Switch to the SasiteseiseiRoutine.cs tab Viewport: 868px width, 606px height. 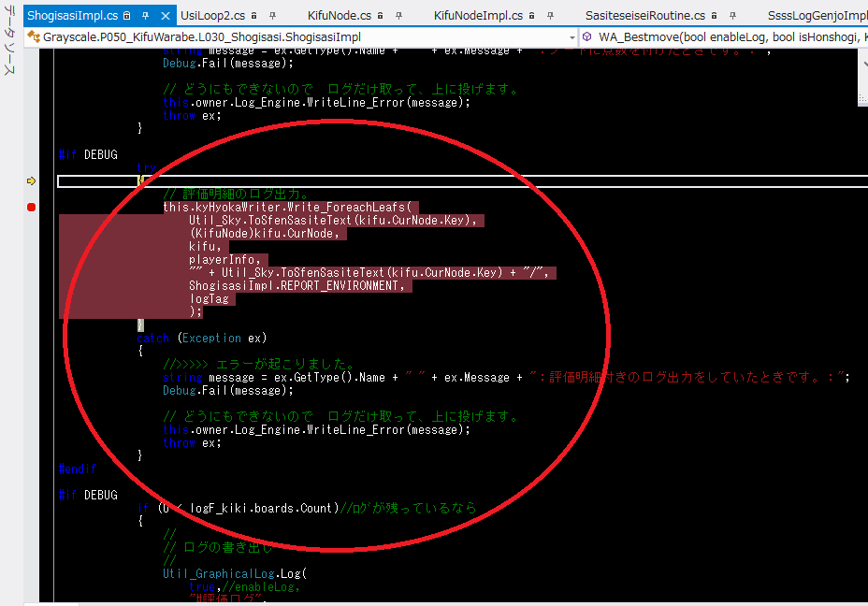pos(645,16)
